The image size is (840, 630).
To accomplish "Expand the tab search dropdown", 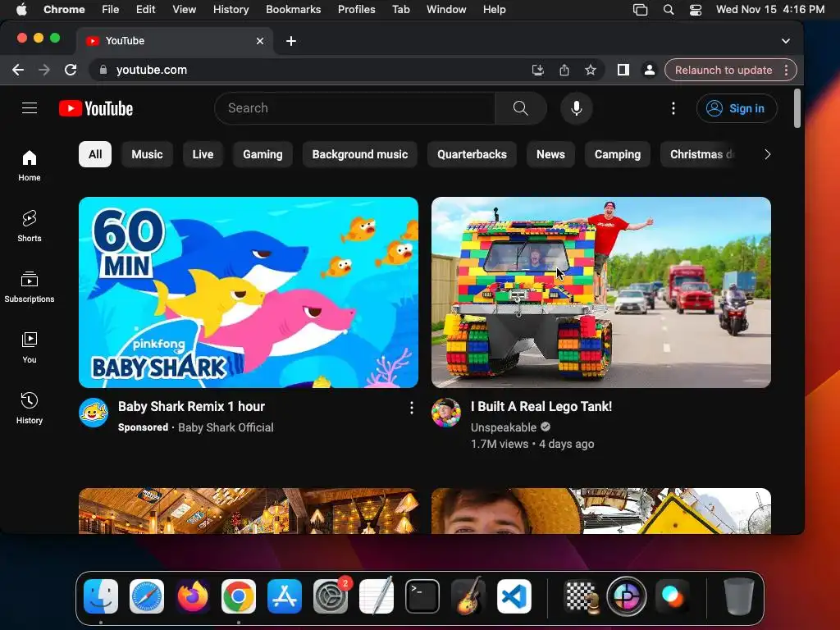I will click(785, 41).
